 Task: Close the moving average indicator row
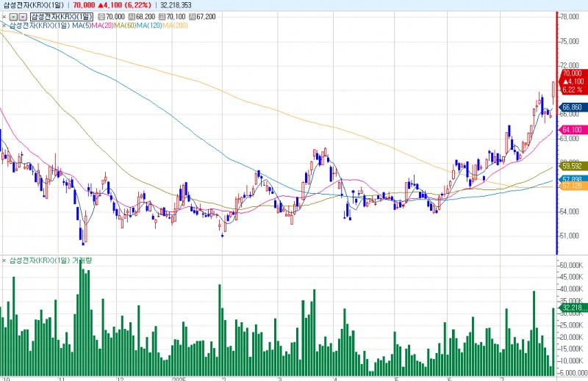(4, 26)
